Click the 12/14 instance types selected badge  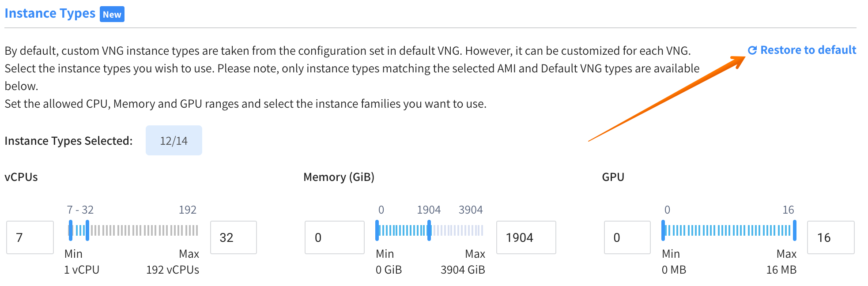[174, 141]
